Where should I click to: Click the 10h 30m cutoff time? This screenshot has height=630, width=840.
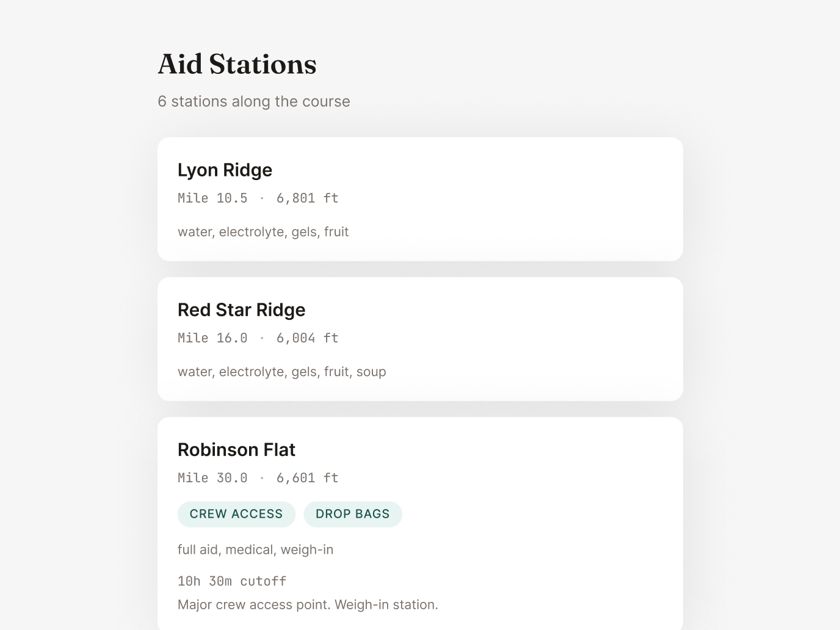(232, 581)
